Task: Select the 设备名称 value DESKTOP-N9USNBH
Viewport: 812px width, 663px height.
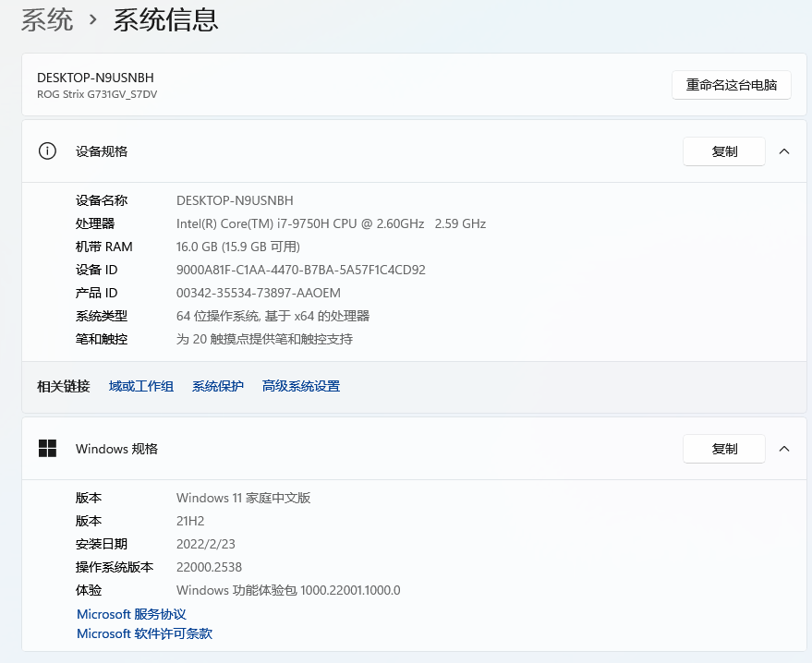Action: [235, 200]
